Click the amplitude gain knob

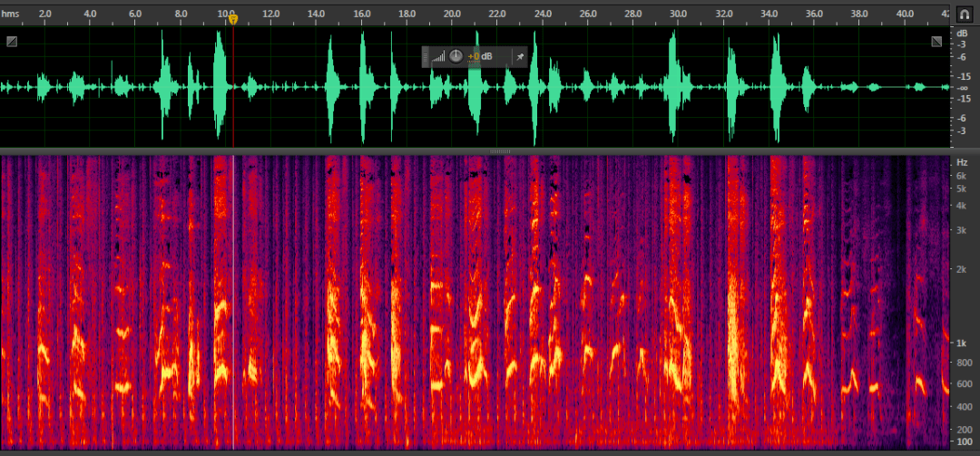pos(456,56)
